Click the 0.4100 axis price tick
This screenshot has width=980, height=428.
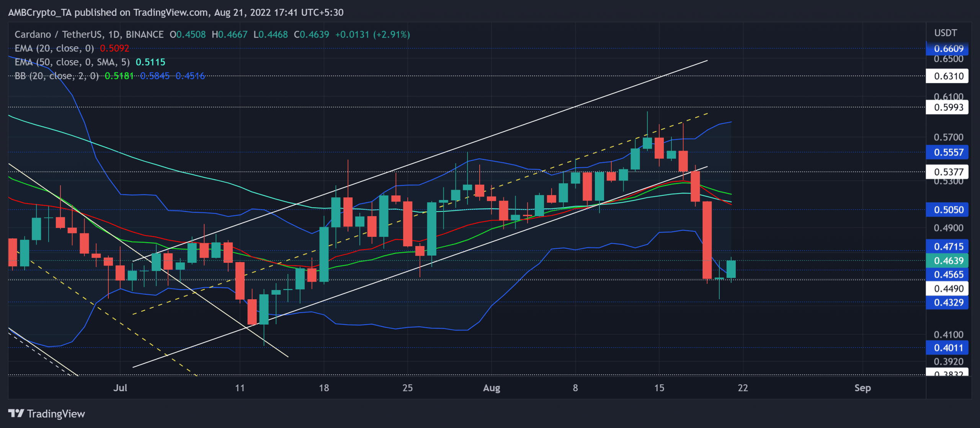coord(948,335)
